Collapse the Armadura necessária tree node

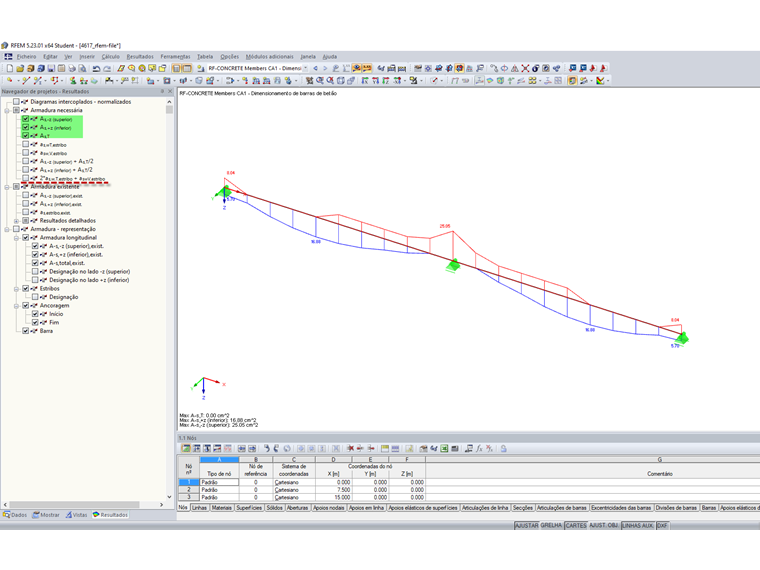coord(7,111)
